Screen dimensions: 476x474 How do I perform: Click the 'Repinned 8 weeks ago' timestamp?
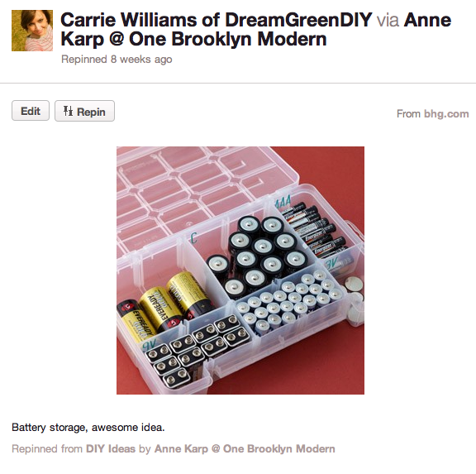pyautogui.click(x=117, y=59)
